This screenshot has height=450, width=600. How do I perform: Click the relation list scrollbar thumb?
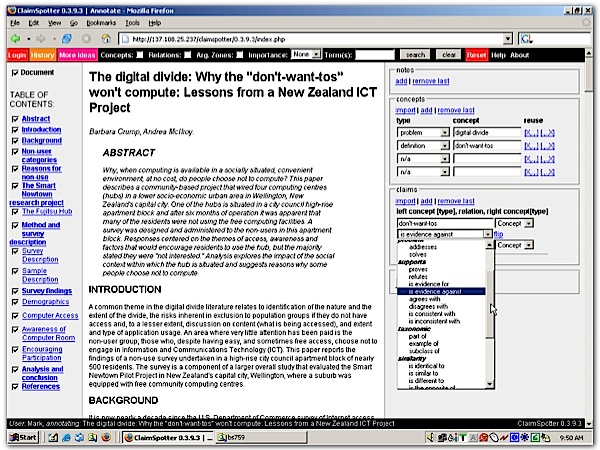pyautogui.click(x=490, y=304)
